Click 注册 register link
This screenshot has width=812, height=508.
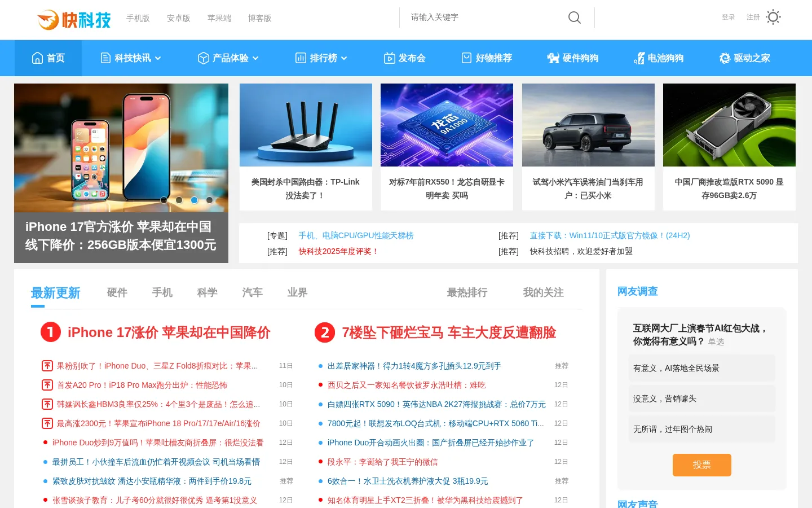tap(753, 17)
